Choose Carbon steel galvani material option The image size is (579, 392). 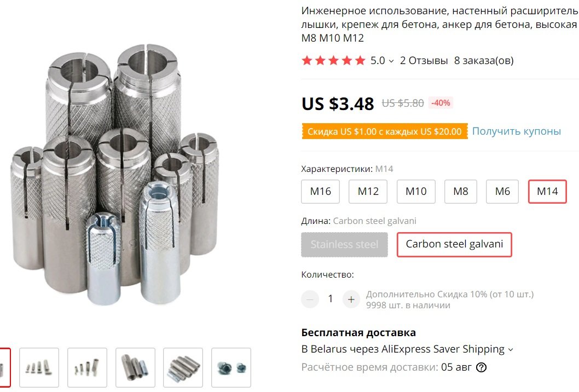click(454, 244)
